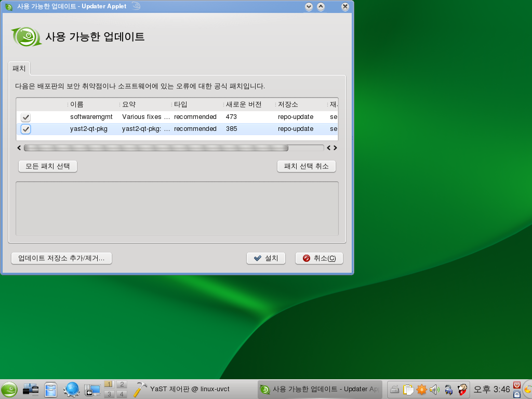Close the Updater Applet window
The width and height of the screenshot is (532, 399).
pos(345,6)
